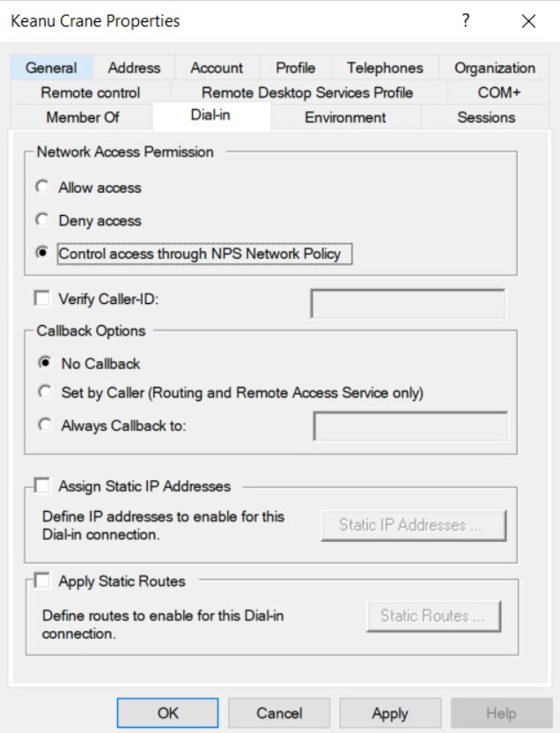Select the Deny access option
The height and width of the screenshot is (733, 560).
tap(42, 220)
